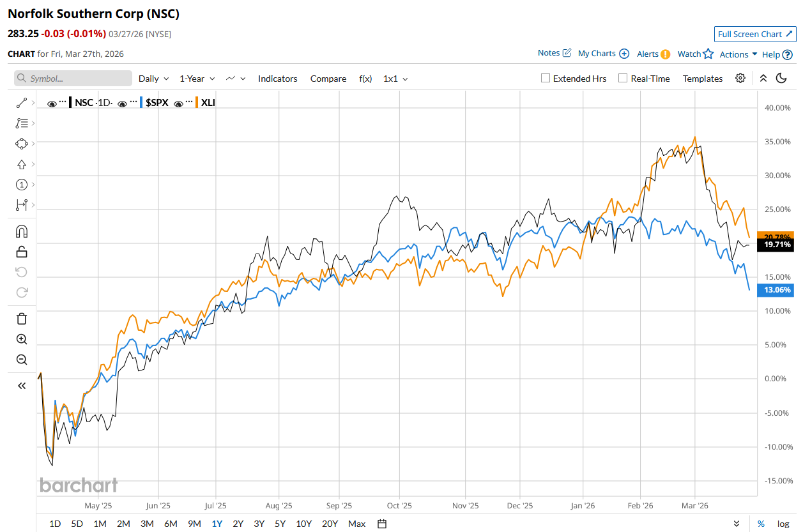Click the double chevron below the price axis
Screen dimensions: 803x532
click(x=737, y=524)
